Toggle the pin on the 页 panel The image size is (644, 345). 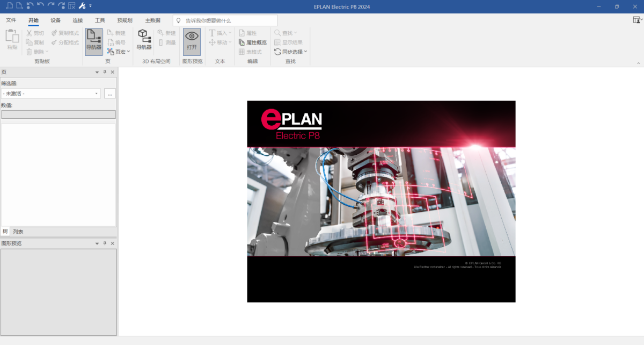105,72
